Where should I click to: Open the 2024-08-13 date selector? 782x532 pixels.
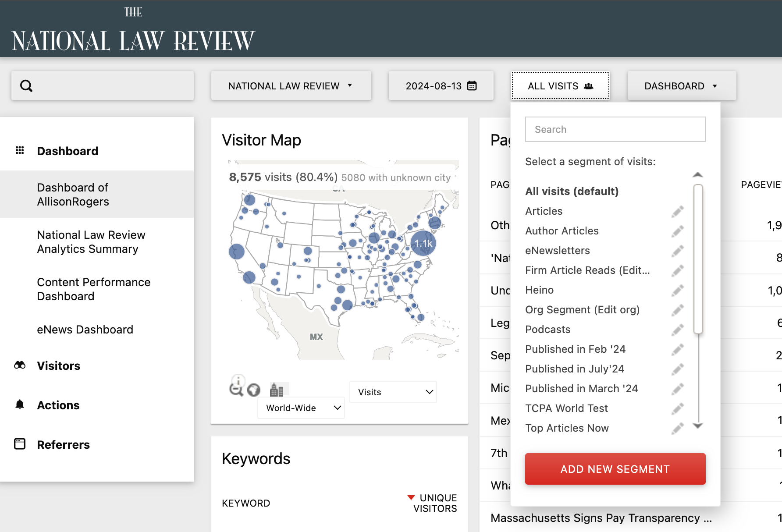(x=441, y=86)
